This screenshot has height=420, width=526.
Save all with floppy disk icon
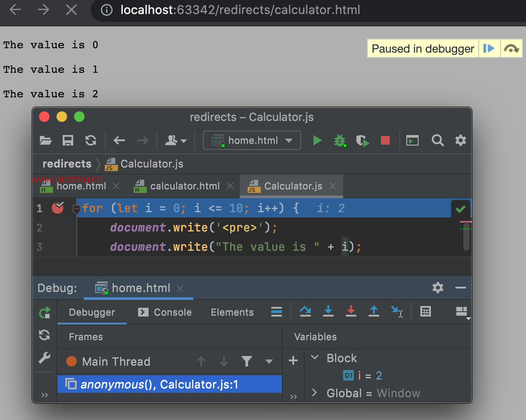pos(68,140)
